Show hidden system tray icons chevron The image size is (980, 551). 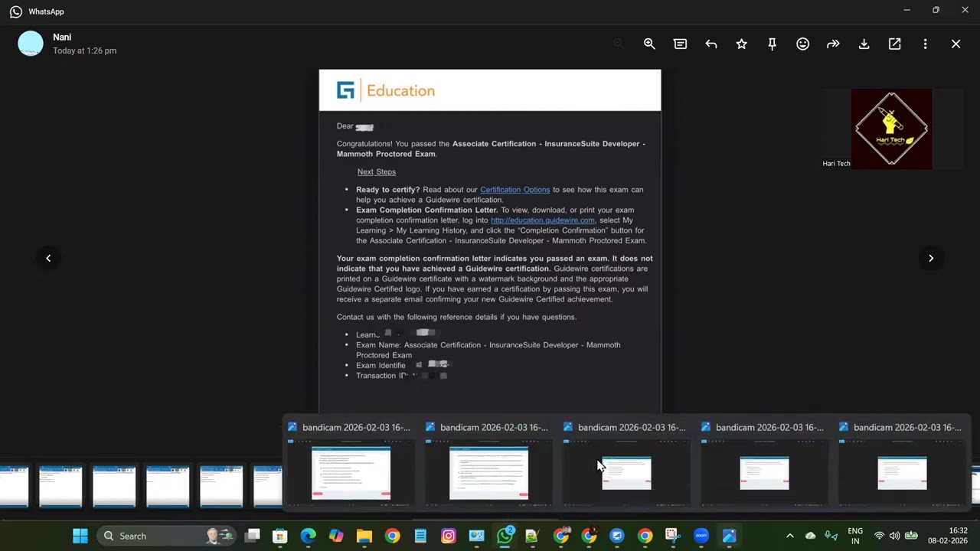[790, 536]
